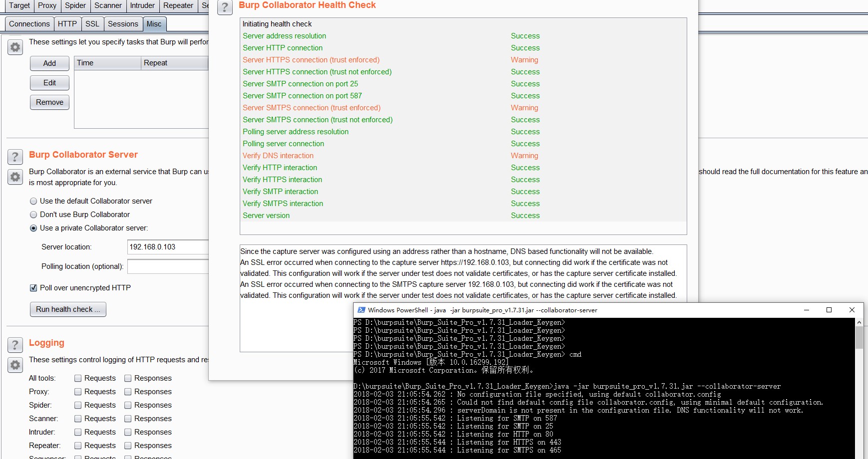This screenshot has width=868, height=459.
Task: Click Verify SMTPS interaction row
Action: click(463, 204)
